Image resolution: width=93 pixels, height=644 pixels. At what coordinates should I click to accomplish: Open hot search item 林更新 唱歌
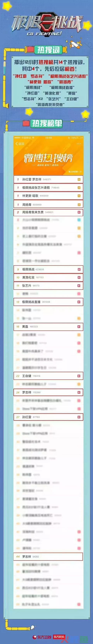(48, 196)
